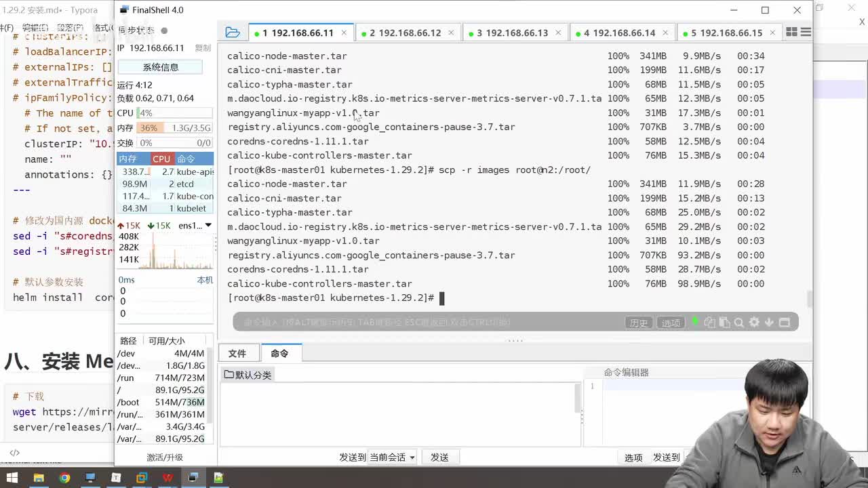Viewport: 868px width, 488px height.
Task: Click the 选项 button near command editor
Action: pos(633,457)
